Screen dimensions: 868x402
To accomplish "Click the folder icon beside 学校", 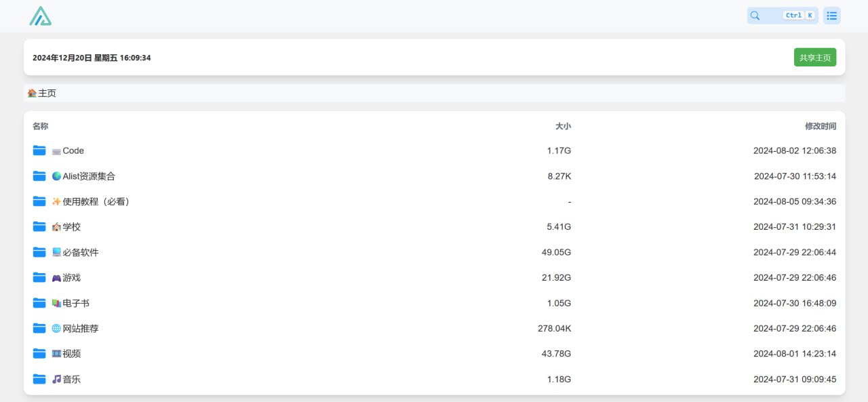I will click(39, 226).
